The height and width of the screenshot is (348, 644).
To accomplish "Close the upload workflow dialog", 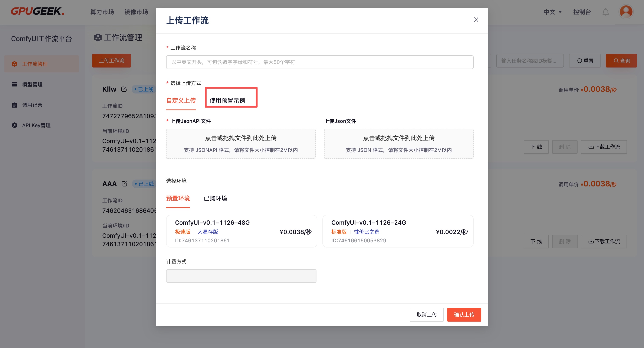I will 476,20.
